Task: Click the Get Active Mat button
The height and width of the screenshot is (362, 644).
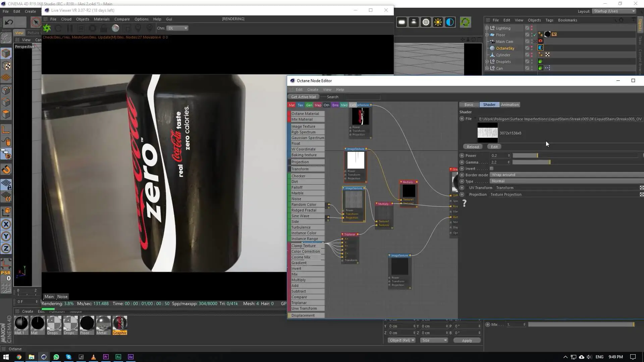Action: [303, 97]
